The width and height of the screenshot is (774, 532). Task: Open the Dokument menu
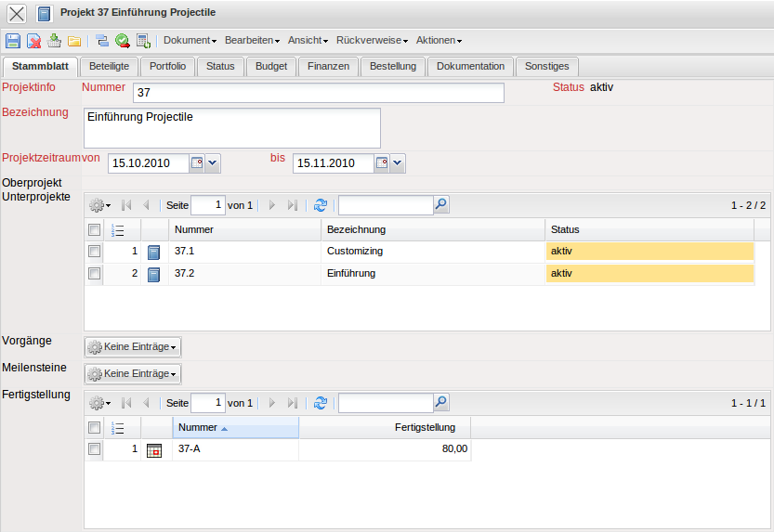190,41
